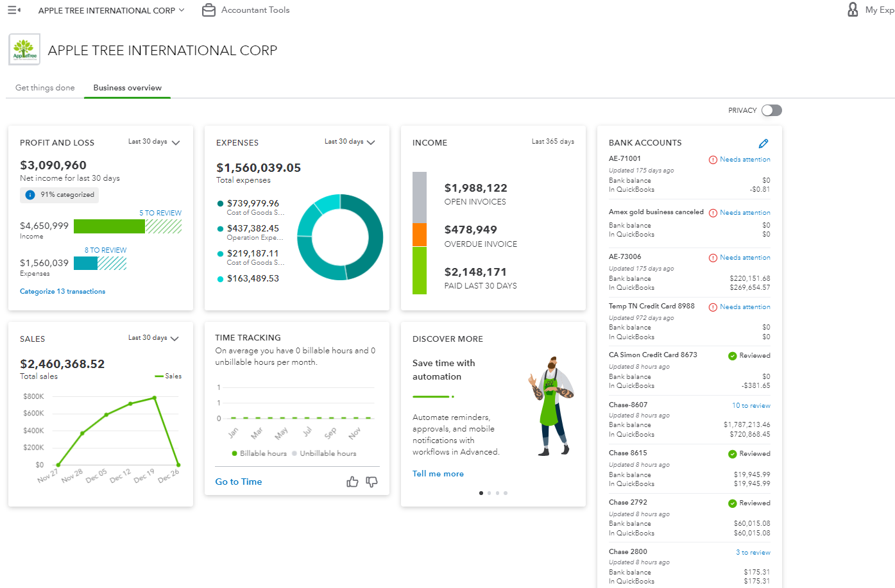Click AE-73006 Needs attention link
This screenshot has width=895, height=588.
click(745, 258)
